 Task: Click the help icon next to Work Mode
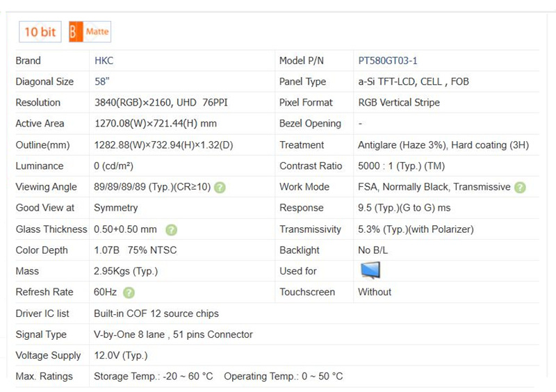(x=520, y=187)
